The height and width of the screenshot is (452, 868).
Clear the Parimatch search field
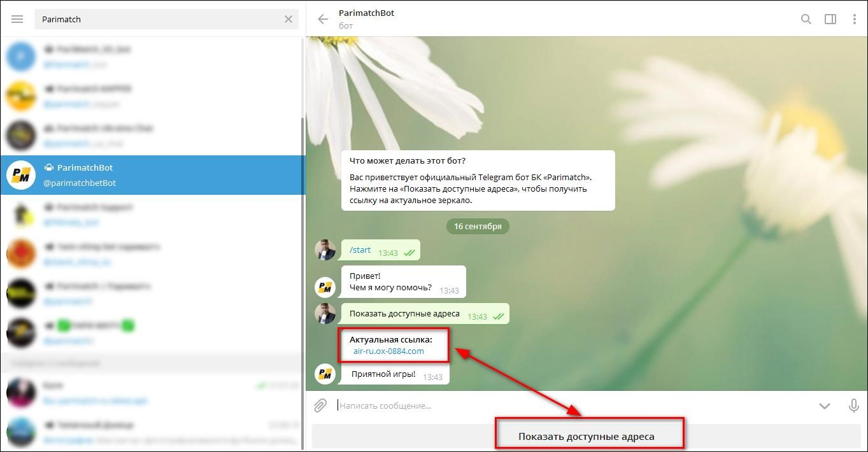288,19
